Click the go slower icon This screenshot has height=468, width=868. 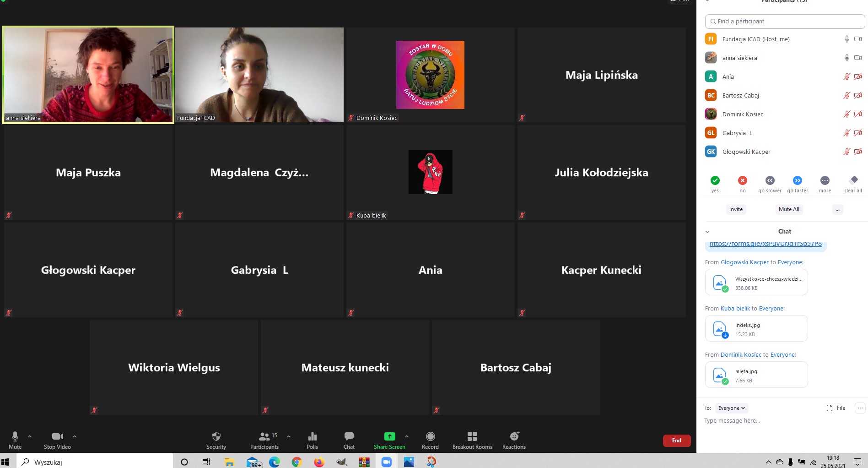[x=770, y=180]
